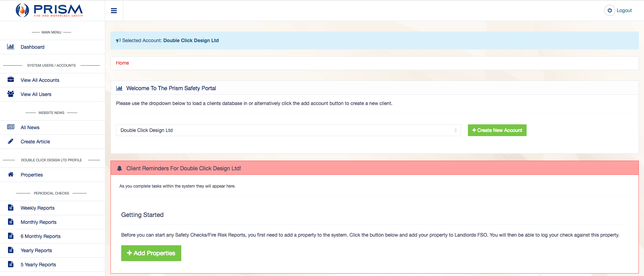This screenshot has height=276, width=644.
Task: Click the Add Properties button
Action: (151, 253)
